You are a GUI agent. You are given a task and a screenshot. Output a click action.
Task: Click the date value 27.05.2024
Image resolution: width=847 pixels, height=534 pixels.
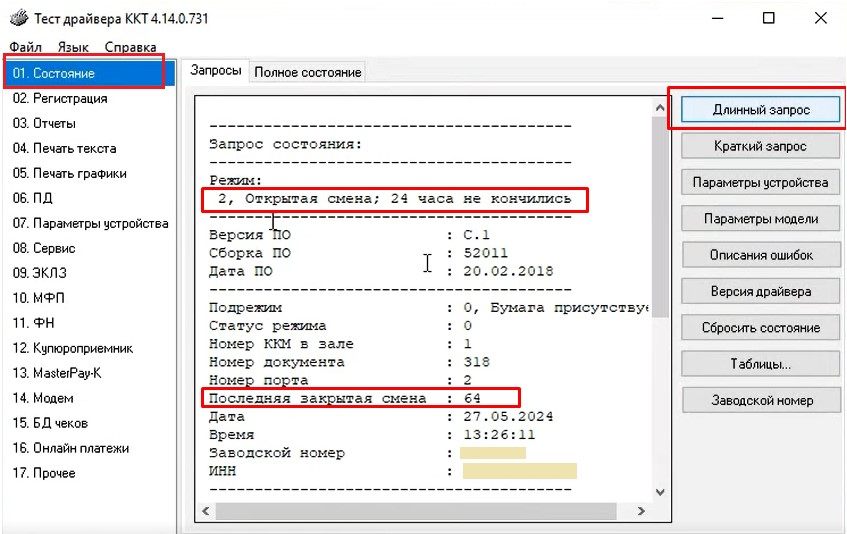508,416
